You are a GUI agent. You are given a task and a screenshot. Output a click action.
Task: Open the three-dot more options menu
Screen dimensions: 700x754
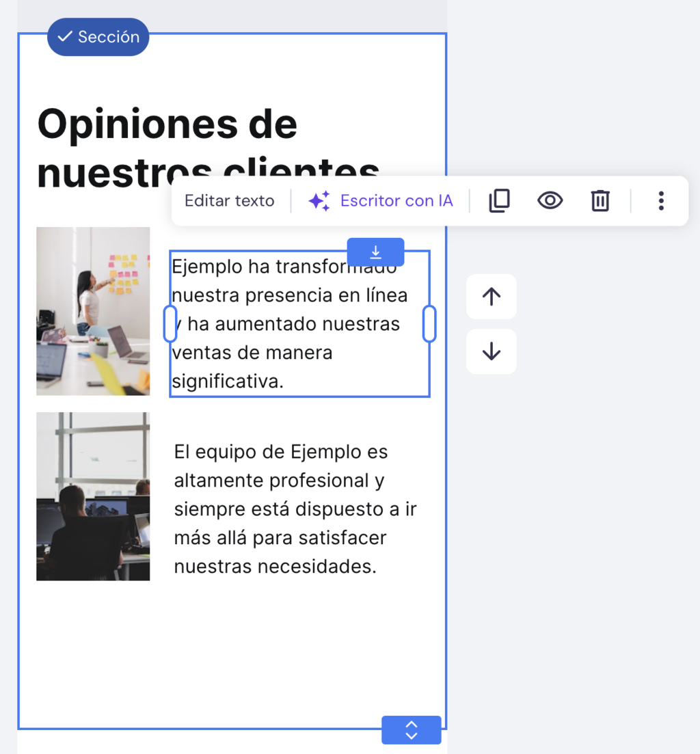(x=660, y=201)
